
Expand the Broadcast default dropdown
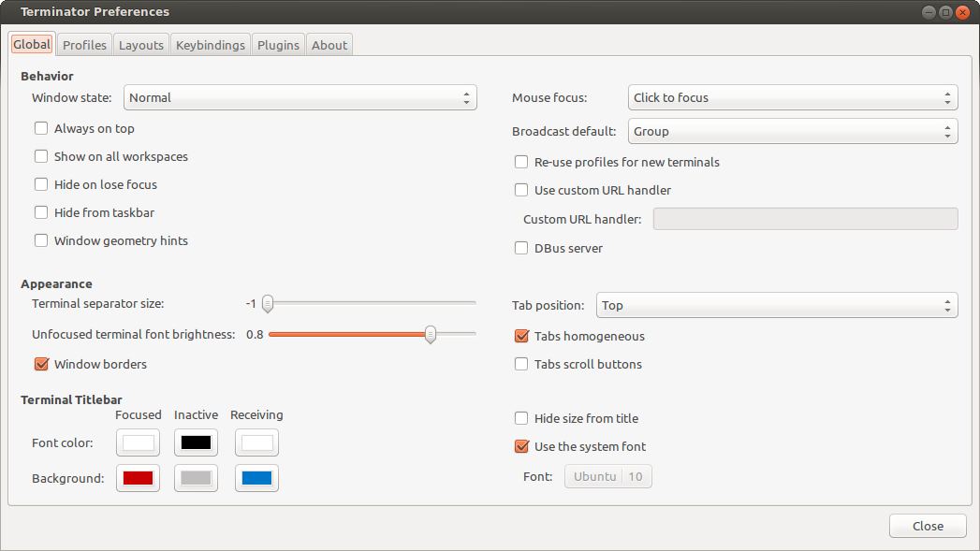pos(792,131)
